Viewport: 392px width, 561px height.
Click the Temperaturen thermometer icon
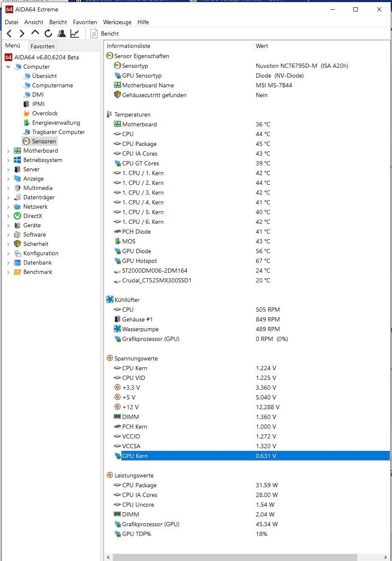(110, 114)
